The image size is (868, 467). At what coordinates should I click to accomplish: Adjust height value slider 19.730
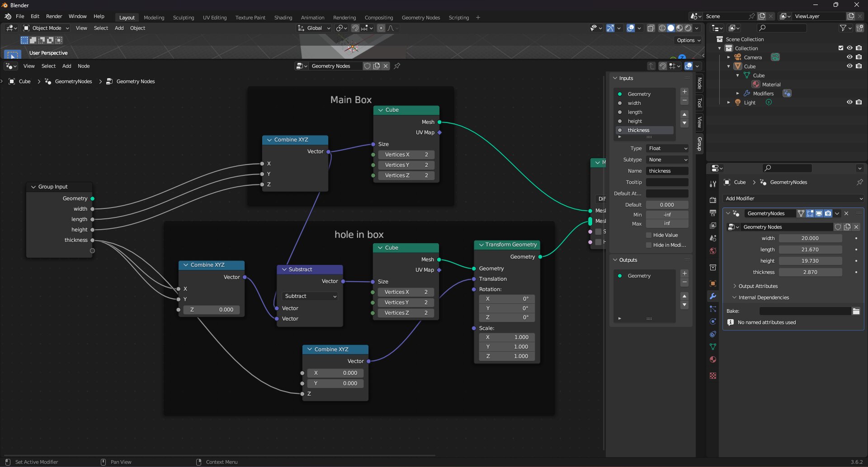pyautogui.click(x=810, y=261)
